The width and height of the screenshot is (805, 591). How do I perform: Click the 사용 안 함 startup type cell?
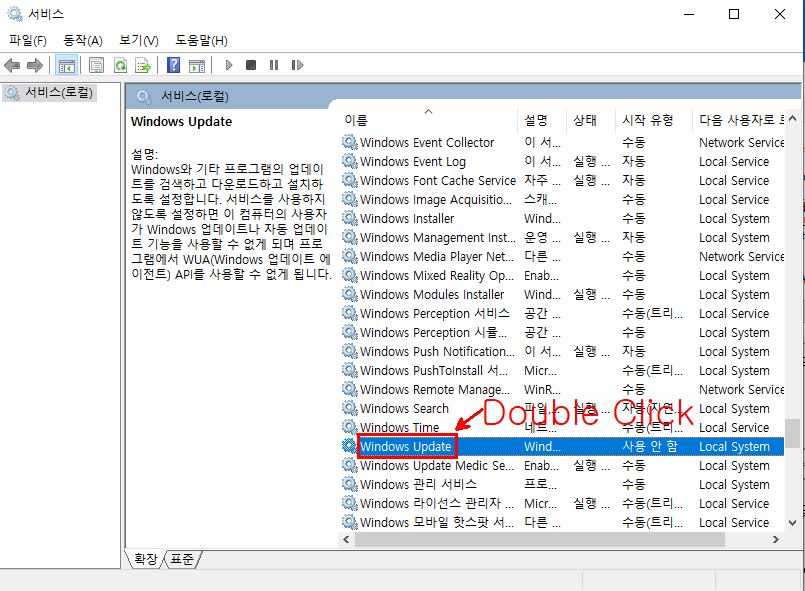tap(649, 446)
